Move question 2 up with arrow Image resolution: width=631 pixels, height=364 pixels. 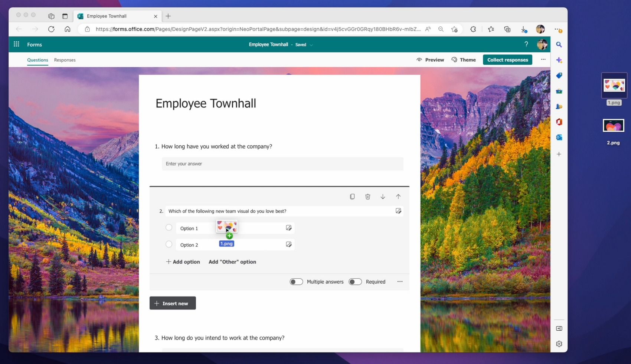(398, 196)
